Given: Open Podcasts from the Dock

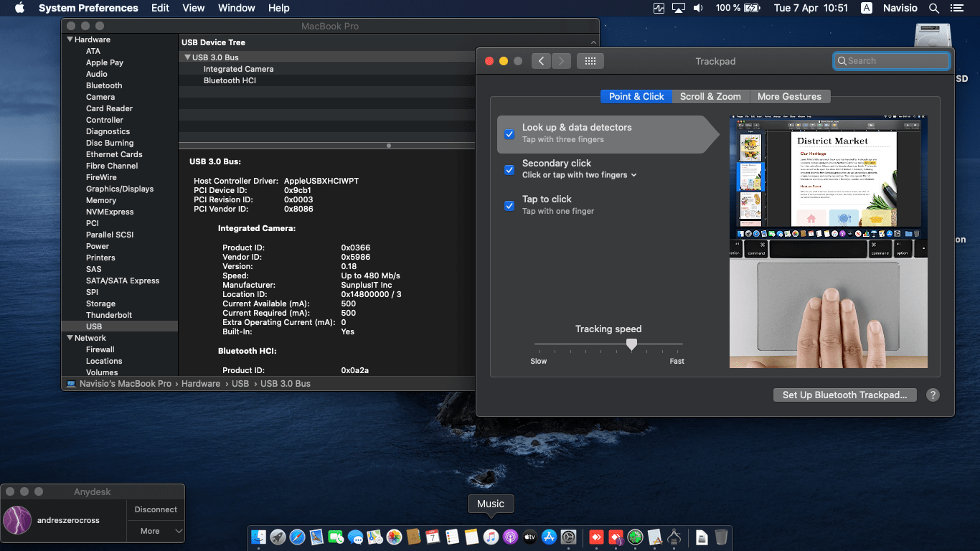Looking at the screenshot, I should [x=510, y=537].
